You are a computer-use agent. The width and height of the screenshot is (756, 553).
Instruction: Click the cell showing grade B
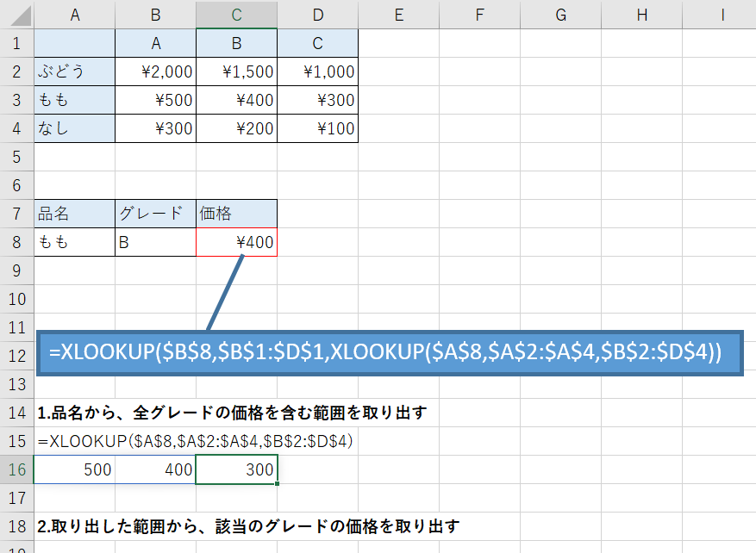[x=155, y=242]
